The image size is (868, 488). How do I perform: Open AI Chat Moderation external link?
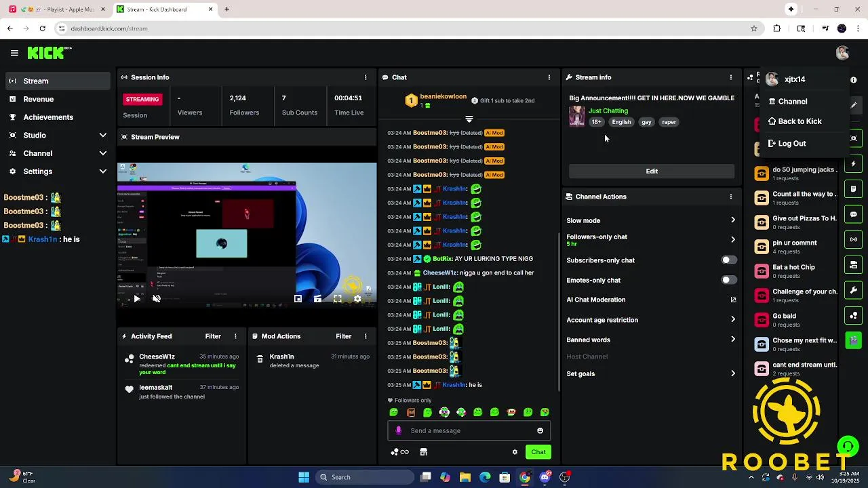733,300
